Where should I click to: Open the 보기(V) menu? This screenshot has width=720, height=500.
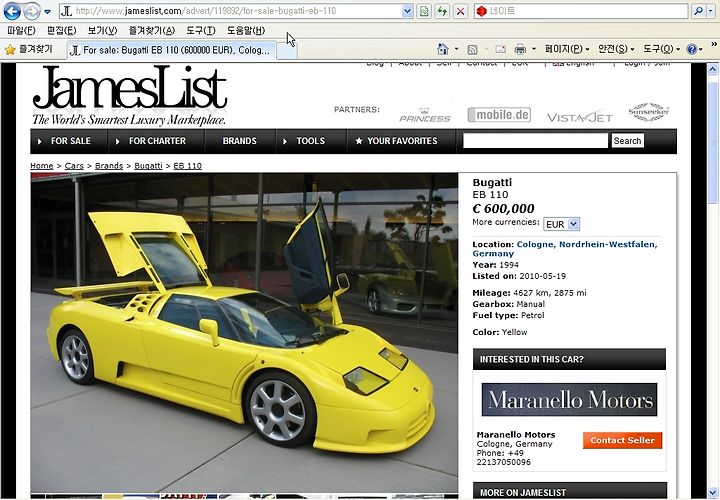102,30
